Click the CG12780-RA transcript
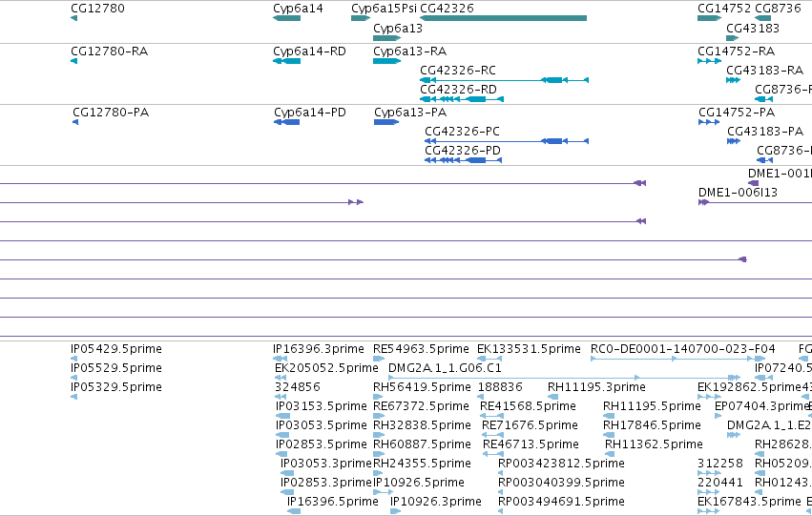Image resolution: width=812 pixels, height=516 pixels. coord(74,61)
